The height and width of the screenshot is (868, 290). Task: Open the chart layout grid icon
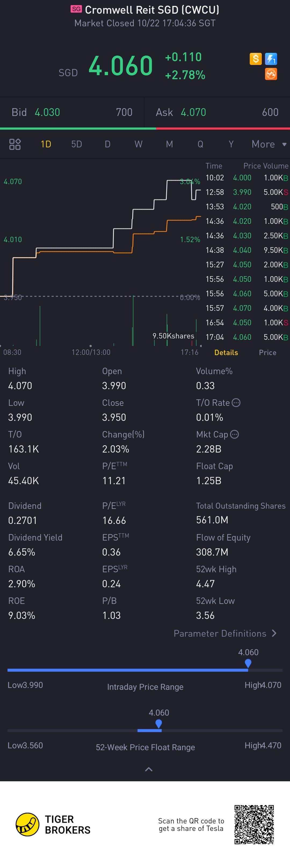(x=15, y=144)
